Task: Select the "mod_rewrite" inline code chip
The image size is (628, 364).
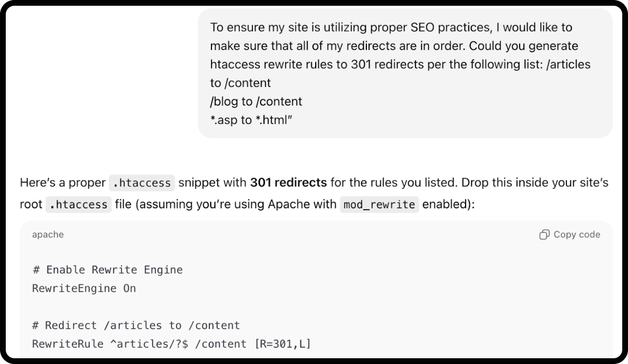Action: pyautogui.click(x=379, y=204)
